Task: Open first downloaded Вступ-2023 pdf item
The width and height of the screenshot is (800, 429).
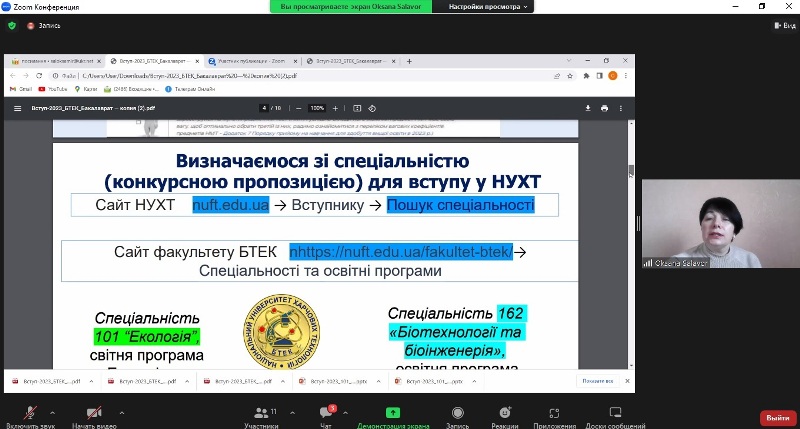Action: tap(47, 381)
